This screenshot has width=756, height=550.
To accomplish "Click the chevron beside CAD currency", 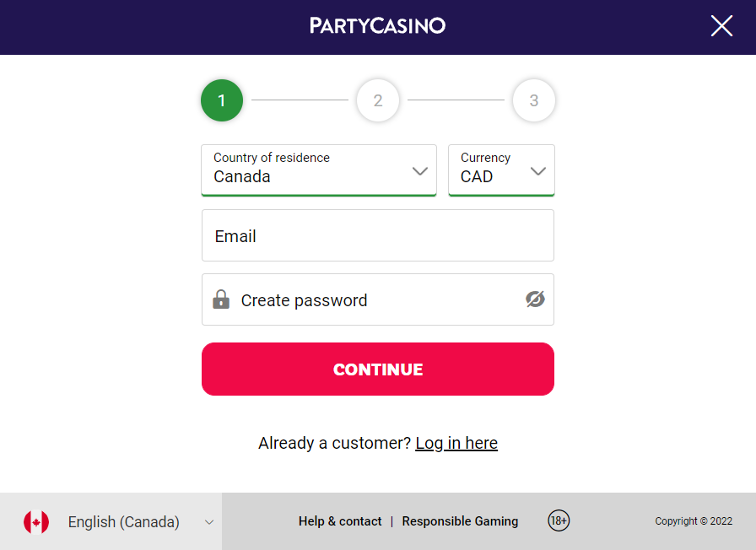I will pos(538,171).
